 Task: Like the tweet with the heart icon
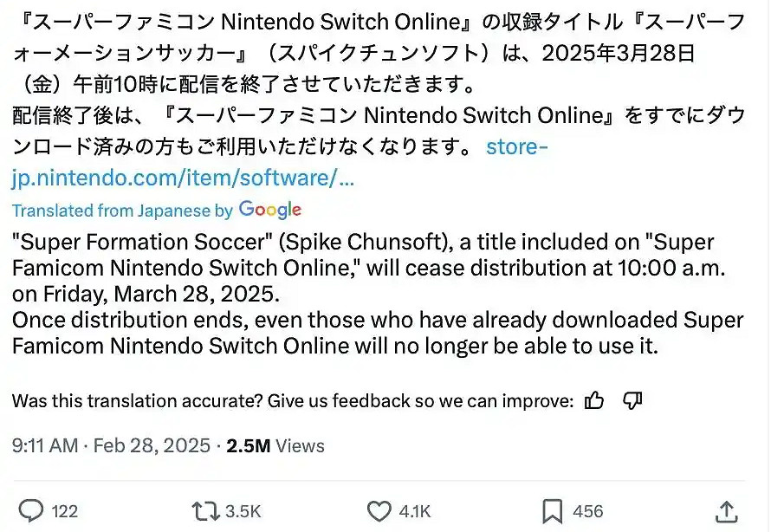pos(379,510)
